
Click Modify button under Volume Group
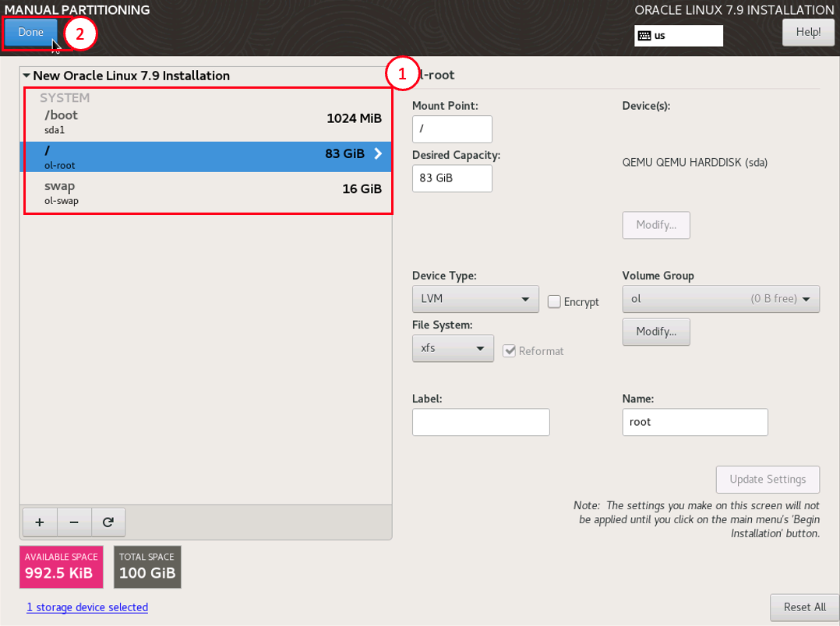(x=655, y=332)
